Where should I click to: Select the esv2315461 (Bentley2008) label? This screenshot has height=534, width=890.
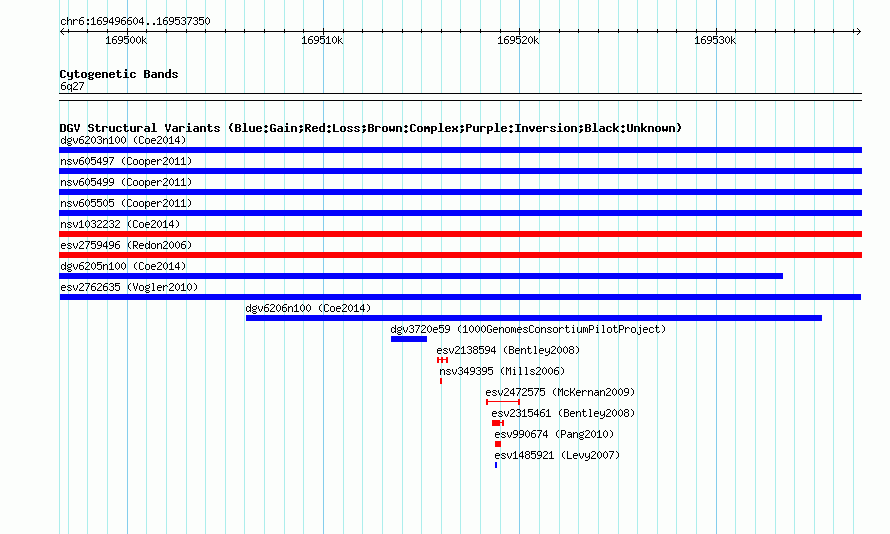point(563,413)
